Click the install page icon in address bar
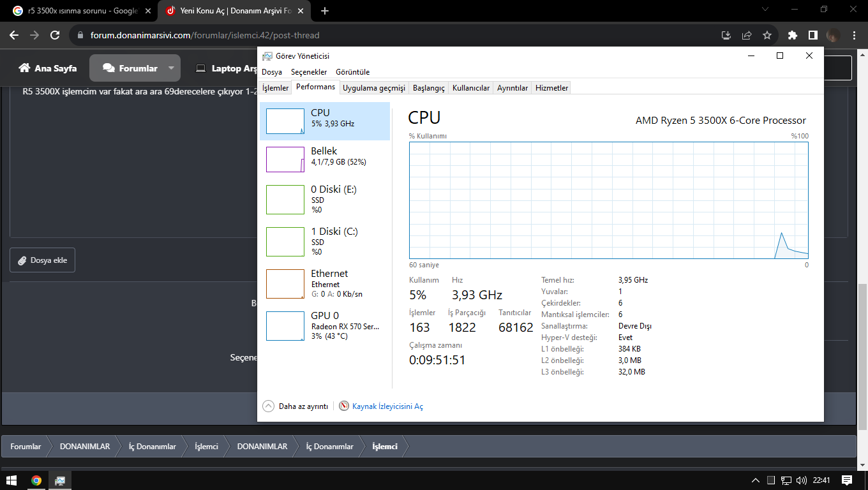This screenshot has height=490, width=868. pos(726,35)
